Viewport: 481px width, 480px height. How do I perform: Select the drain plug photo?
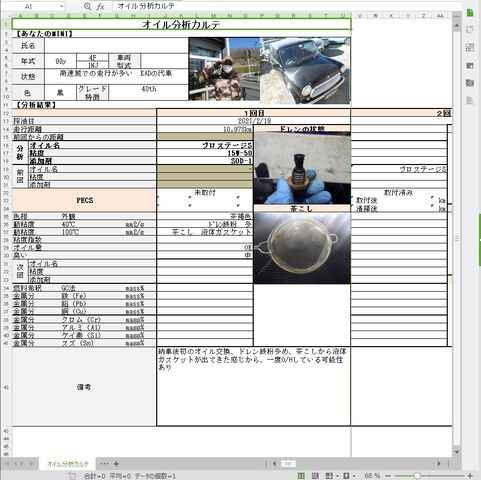[x=302, y=168]
